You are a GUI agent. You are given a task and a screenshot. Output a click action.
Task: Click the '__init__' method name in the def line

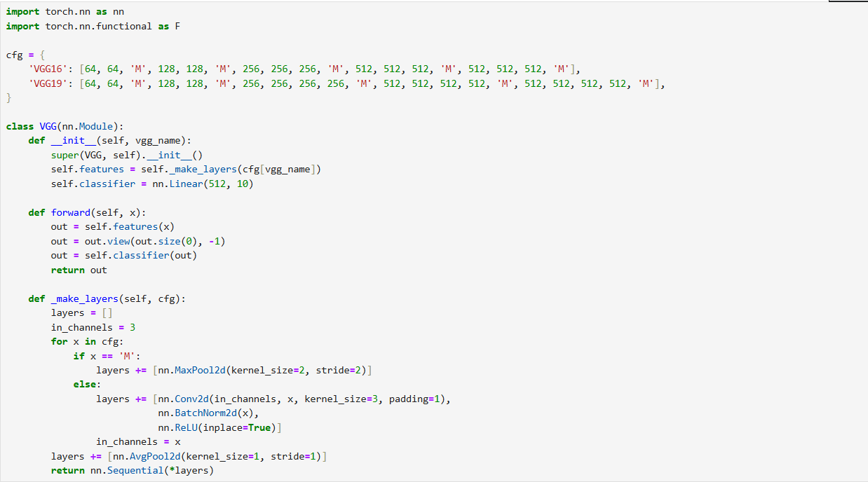[74, 141]
